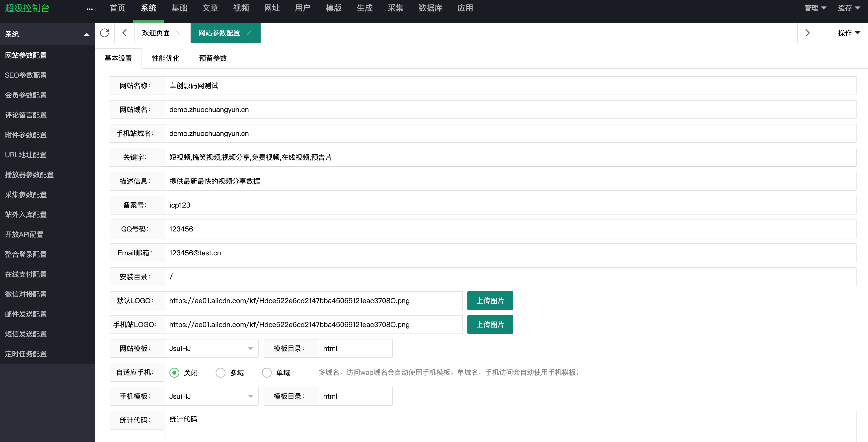Viewport: 868px width, 442px height.
Task: Select the 多域 radio option
Action: tap(220, 373)
